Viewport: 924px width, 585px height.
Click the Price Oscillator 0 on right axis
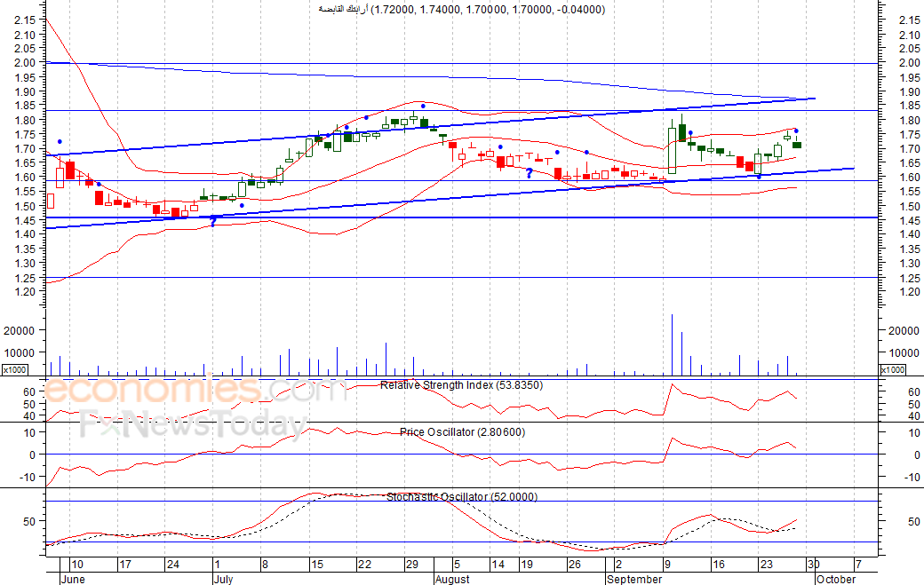tap(916, 455)
